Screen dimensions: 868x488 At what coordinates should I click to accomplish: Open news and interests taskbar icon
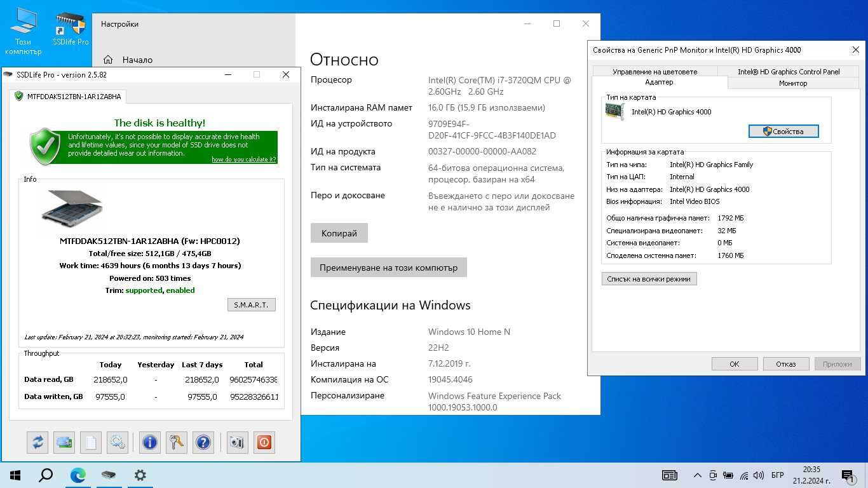(670, 475)
